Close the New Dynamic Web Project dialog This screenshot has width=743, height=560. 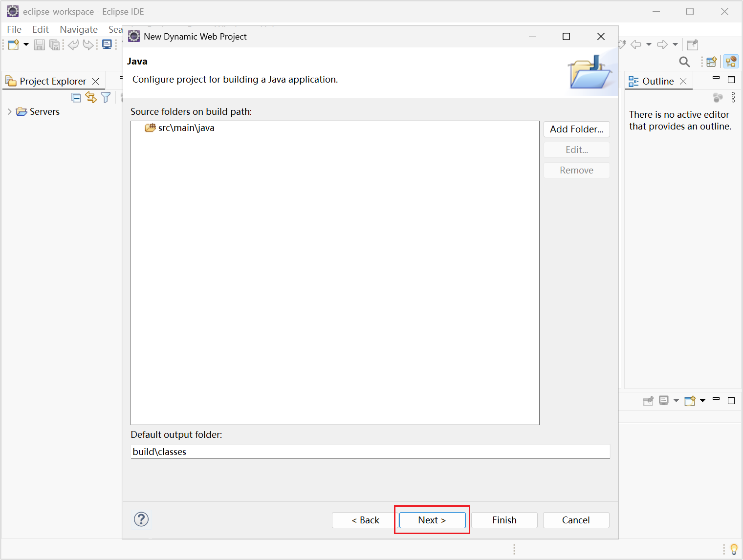click(x=601, y=37)
